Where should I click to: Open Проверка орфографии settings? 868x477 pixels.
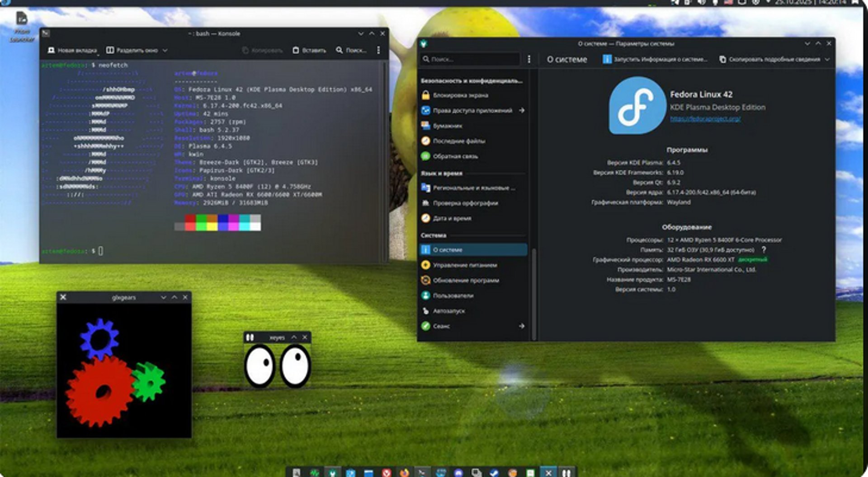(x=473, y=203)
